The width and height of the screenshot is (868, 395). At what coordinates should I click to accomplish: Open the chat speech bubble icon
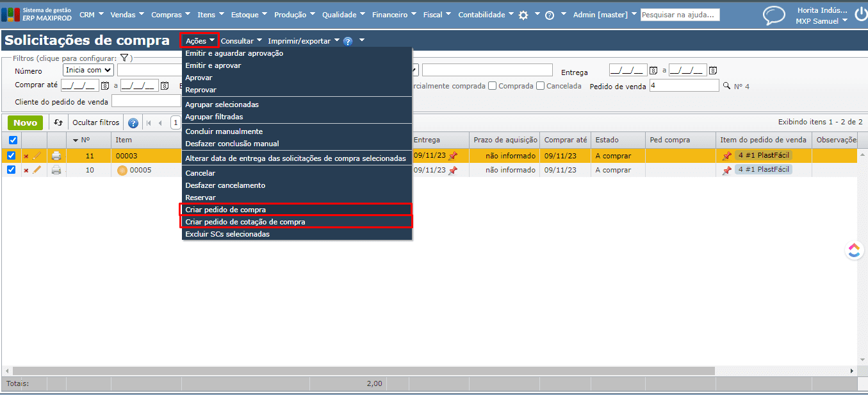click(774, 15)
